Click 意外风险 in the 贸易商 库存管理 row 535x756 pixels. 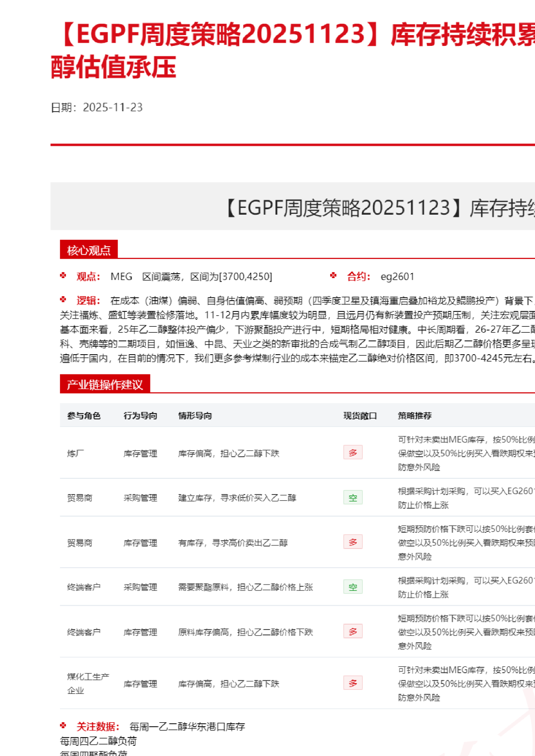(x=415, y=557)
